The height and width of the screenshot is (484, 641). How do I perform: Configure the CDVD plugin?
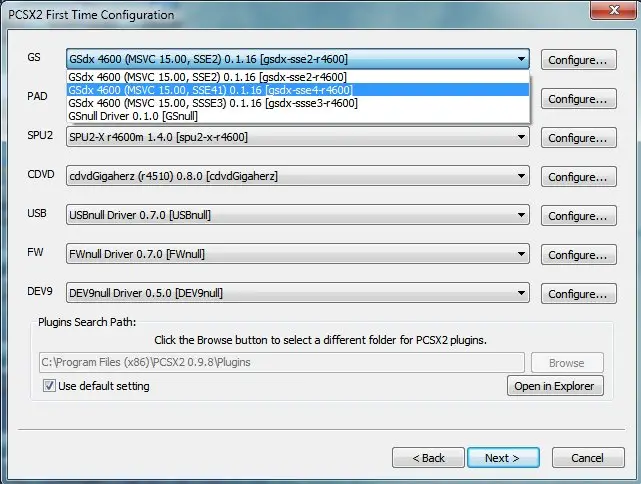(577, 177)
